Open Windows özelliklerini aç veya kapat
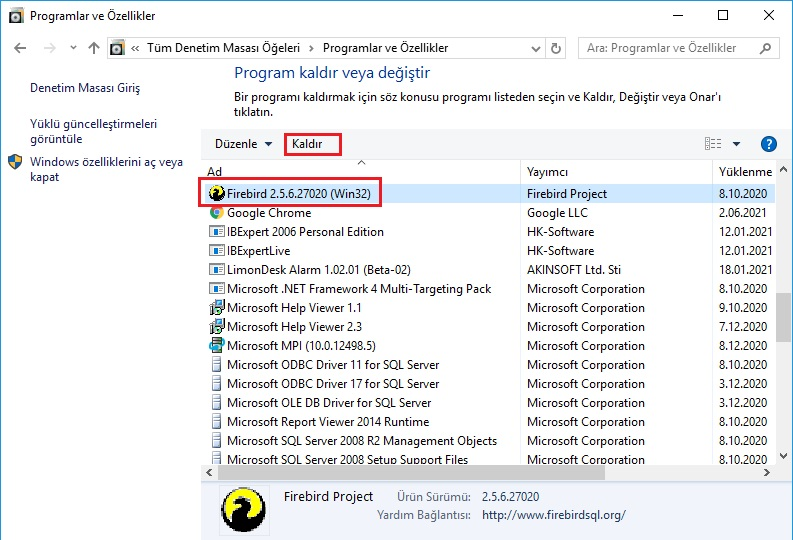This screenshot has height=540, width=793. tap(106, 169)
